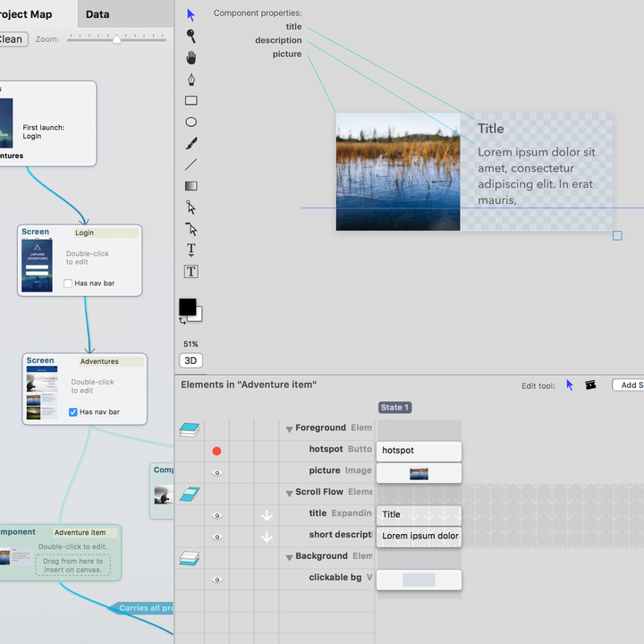
Task: Click the black foreground color swatch
Action: coord(187,307)
